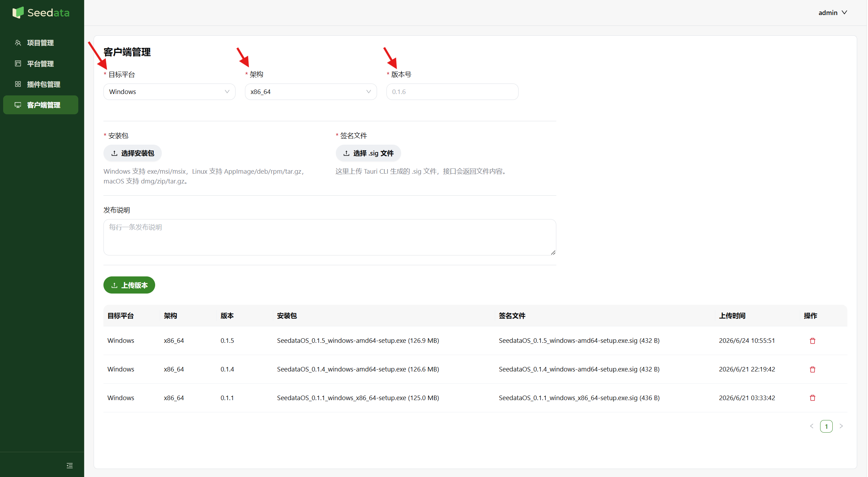Open 项目管理 in the sidebar
The height and width of the screenshot is (477, 868).
41,43
